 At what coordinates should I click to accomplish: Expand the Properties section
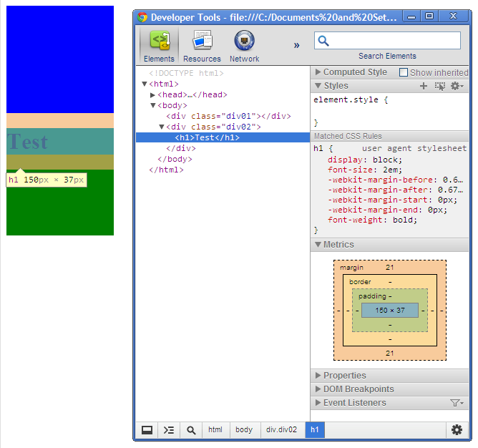318,376
